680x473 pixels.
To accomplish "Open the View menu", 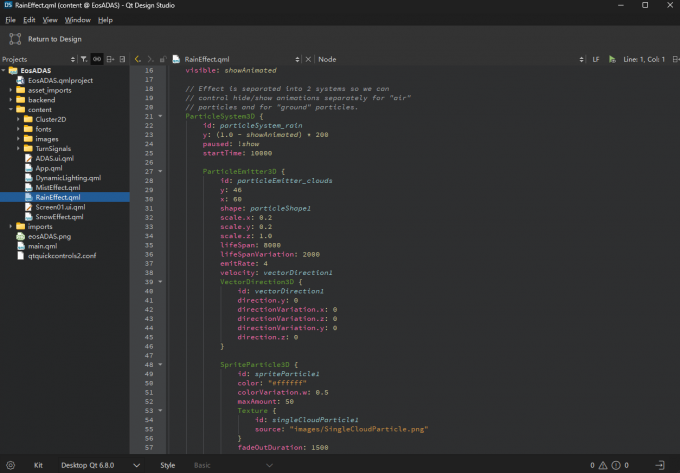I will [50, 19].
